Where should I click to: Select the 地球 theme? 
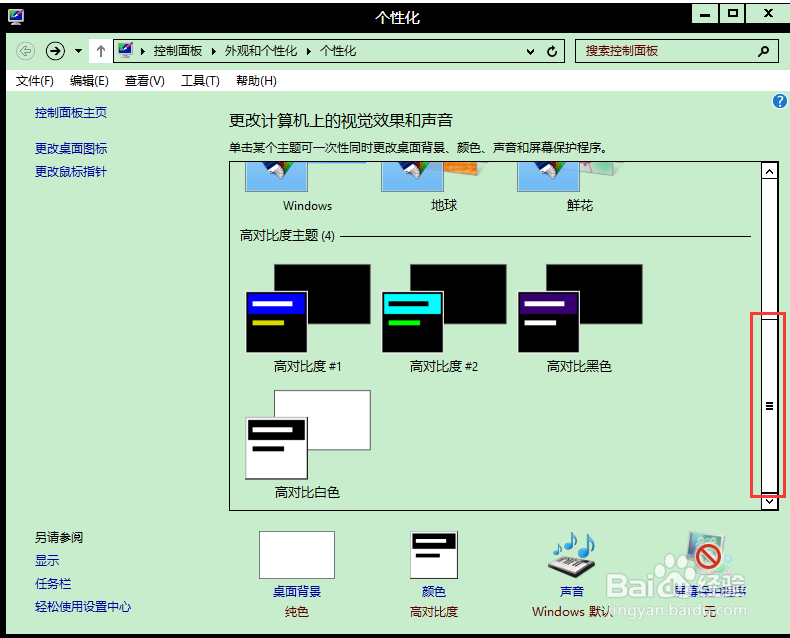pyautogui.click(x=443, y=187)
